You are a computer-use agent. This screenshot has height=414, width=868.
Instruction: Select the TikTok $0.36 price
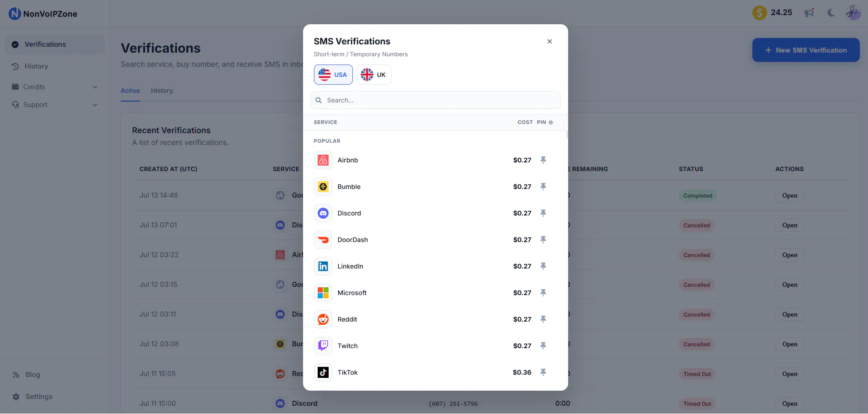pyautogui.click(x=522, y=372)
